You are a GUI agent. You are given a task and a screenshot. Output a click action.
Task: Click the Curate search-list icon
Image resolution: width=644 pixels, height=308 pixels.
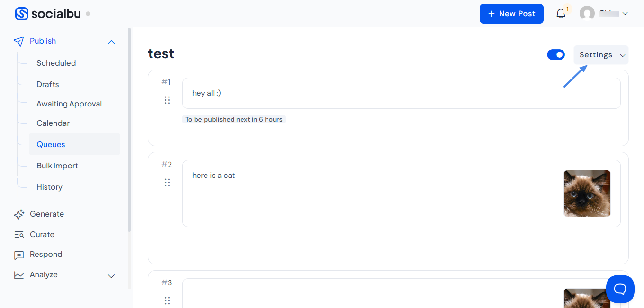pyautogui.click(x=19, y=235)
